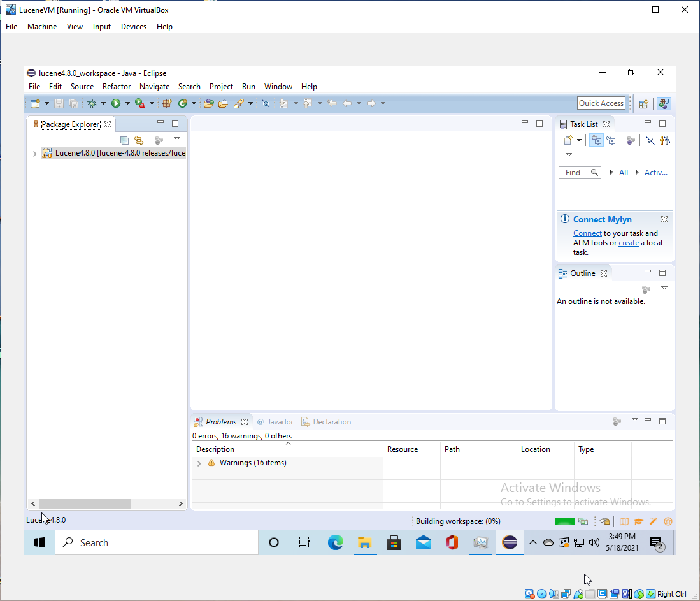Expand the Lucene4.8.0 project tree node
The image size is (700, 601).
coord(34,154)
